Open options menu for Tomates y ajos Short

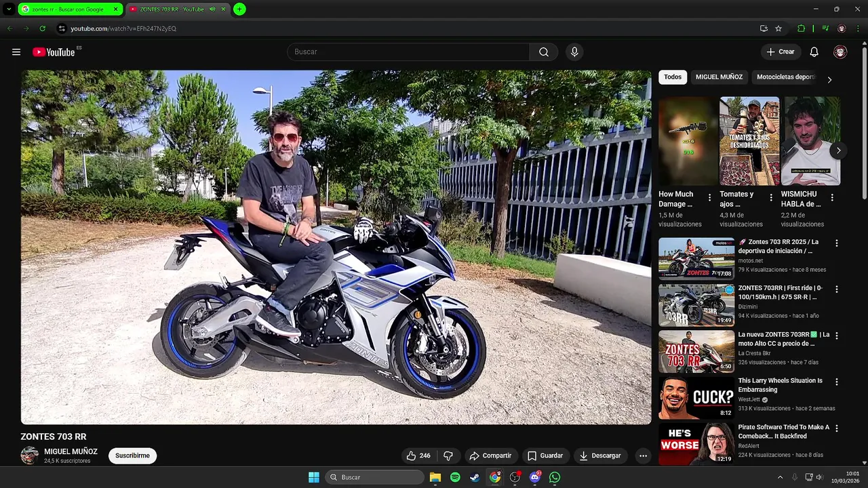point(771,198)
